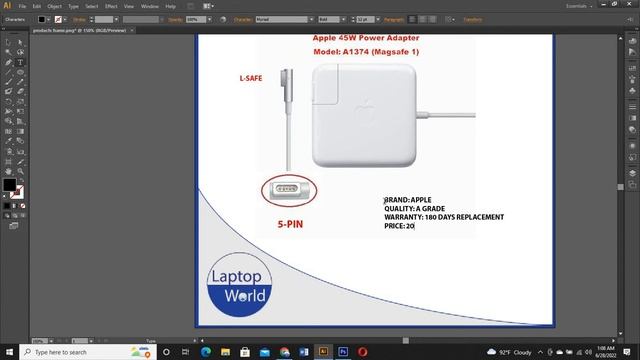Image resolution: width=640 pixels, height=360 pixels.
Task: Open the Stroke panel icon
Action: click(x=632, y=107)
